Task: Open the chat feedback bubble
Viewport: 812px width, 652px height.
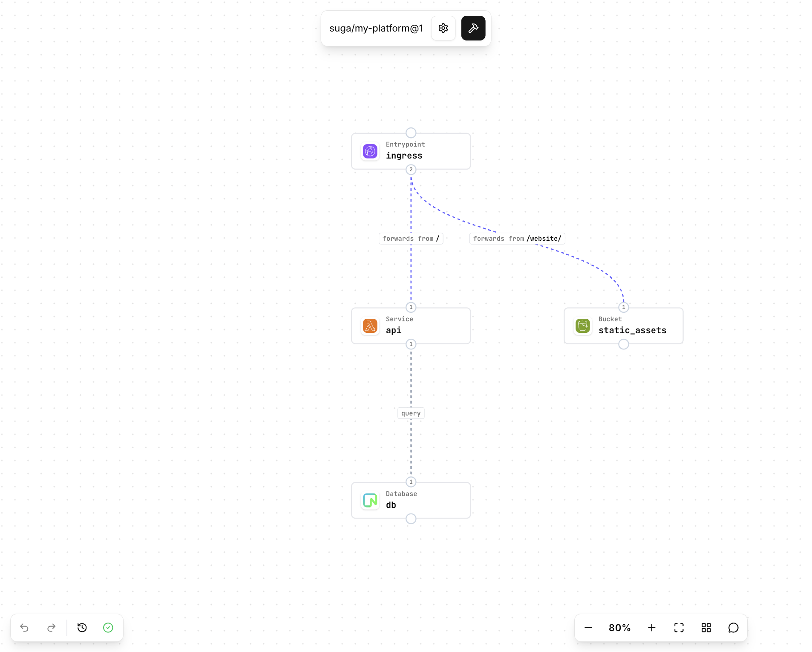Action: 733,628
